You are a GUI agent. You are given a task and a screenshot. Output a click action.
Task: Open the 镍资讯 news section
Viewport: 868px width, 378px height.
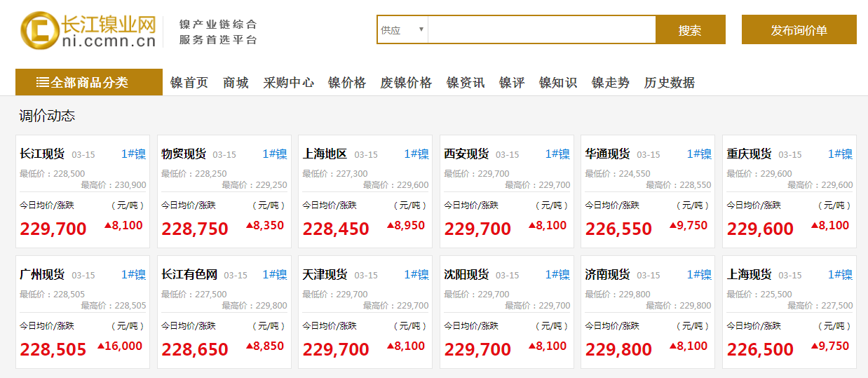point(465,83)
